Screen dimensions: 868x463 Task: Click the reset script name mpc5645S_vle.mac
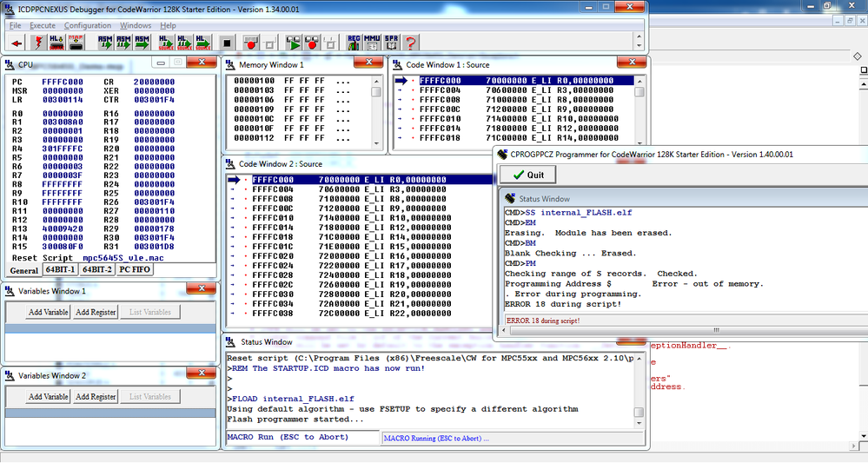coord(123,258)
